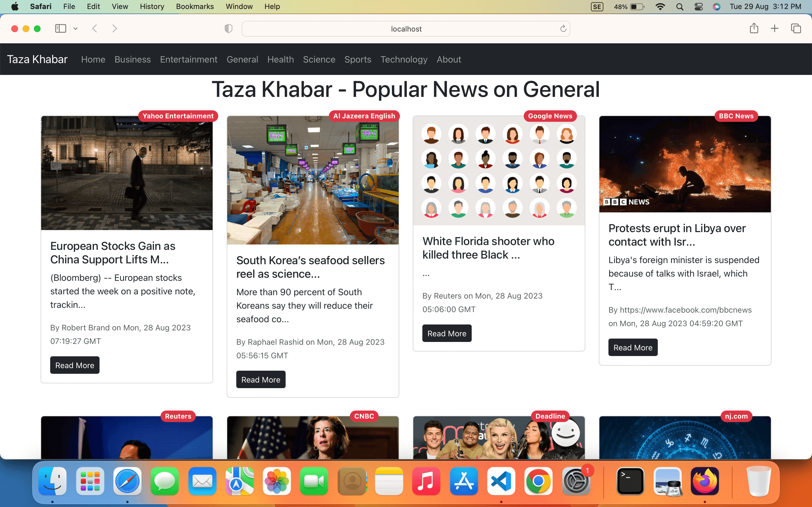The height and width of the screenshot is (507, 812).
Task: Go to the Technology news category
Action: click(404, 59)
